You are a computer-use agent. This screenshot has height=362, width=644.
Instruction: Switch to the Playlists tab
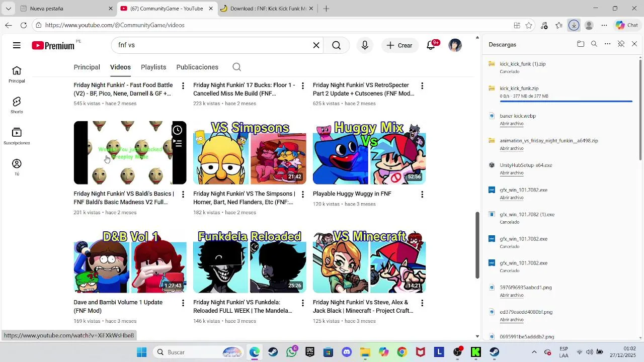click(153, 67)
